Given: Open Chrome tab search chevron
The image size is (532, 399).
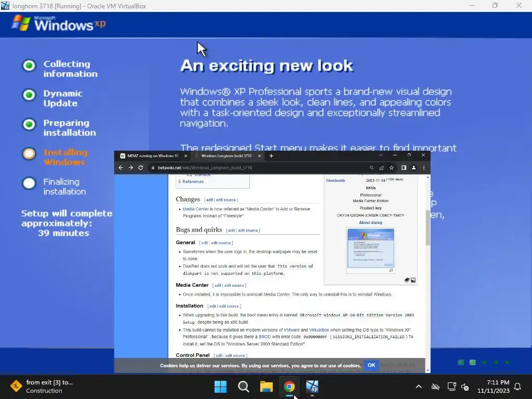Looking at the screenshot, I should pyautogui.click(x=381, y=155).
